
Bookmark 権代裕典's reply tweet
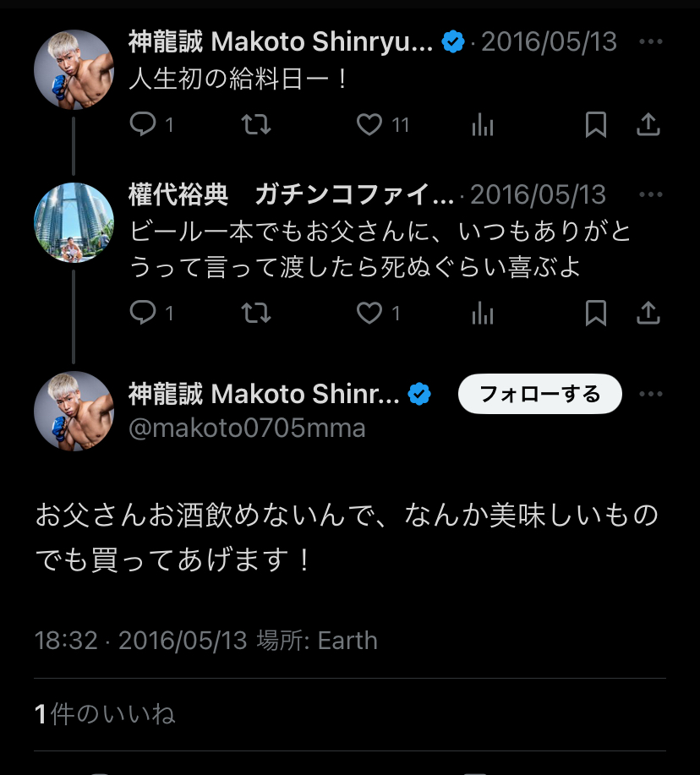pos(596,313)
